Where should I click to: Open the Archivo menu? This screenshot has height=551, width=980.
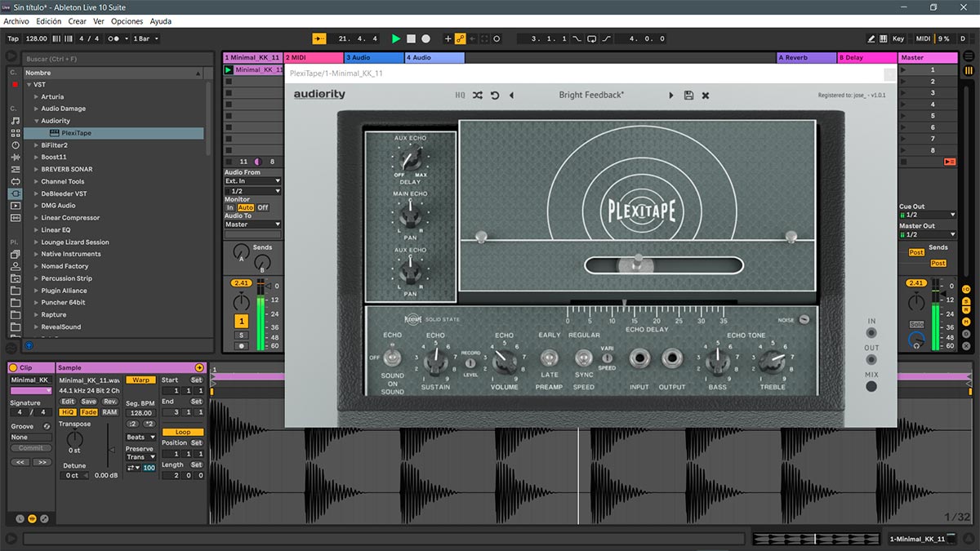tap(16, 21)
